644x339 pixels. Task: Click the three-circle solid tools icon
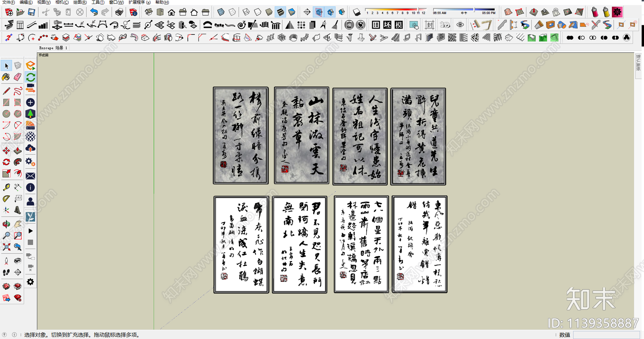tap(627, 37)
